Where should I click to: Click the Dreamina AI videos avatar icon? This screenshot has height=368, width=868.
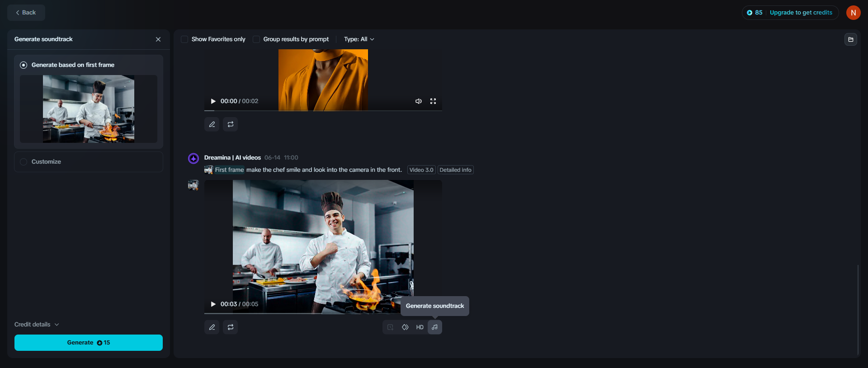click(193, 158)
